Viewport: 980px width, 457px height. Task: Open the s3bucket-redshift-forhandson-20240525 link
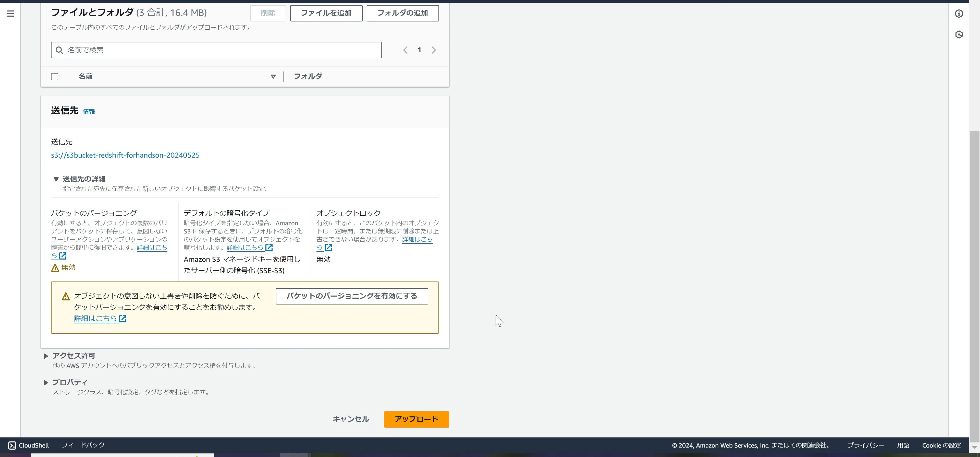(x=125, y=155)
